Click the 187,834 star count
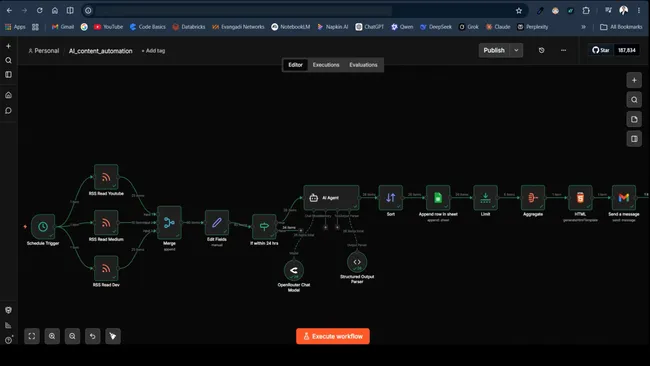 (x=626, y=50)
